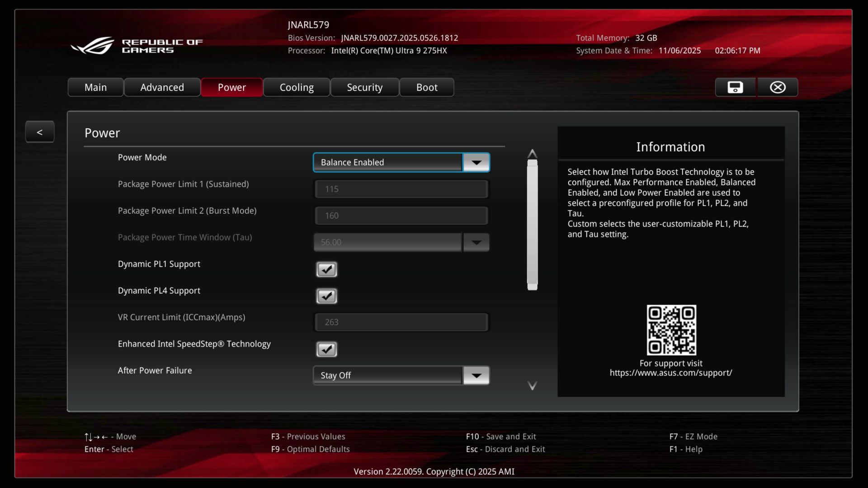Click the back arrow button
This screenshot has width=868, height=488.
click(x=40, y=132)
